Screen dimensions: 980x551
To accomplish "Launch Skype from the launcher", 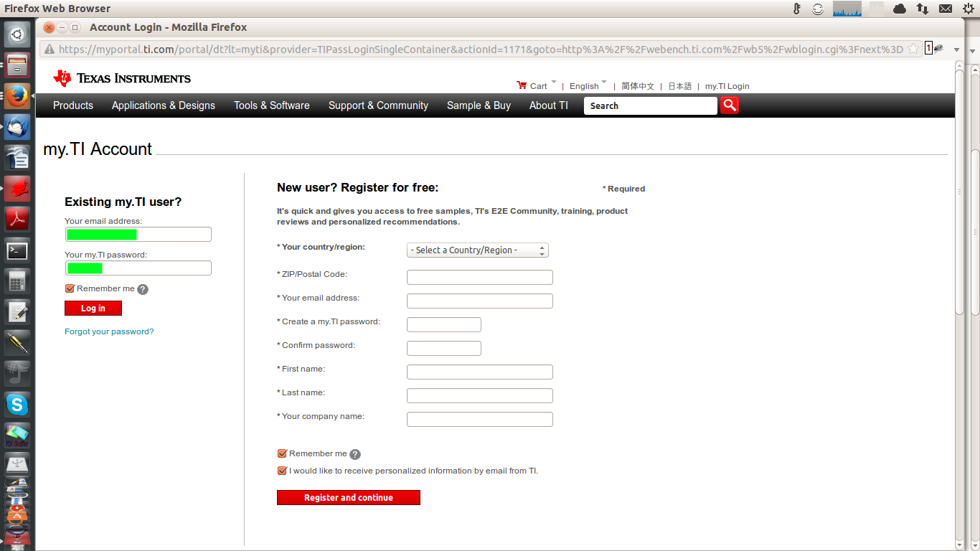I will click(x=17, y=405).
